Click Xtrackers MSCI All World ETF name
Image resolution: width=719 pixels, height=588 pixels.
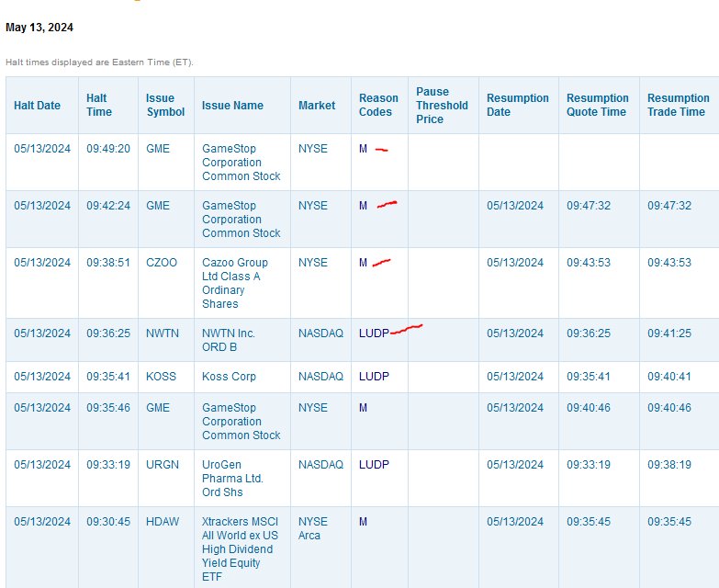(x=240, y=549)
